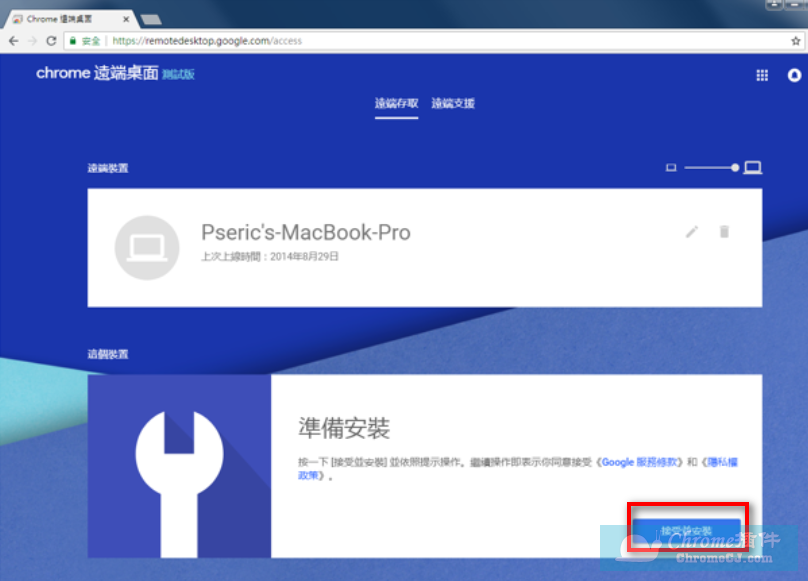
Task: Select the Chrome 遠端桌面 browser tab
Action: coord(71,19)
